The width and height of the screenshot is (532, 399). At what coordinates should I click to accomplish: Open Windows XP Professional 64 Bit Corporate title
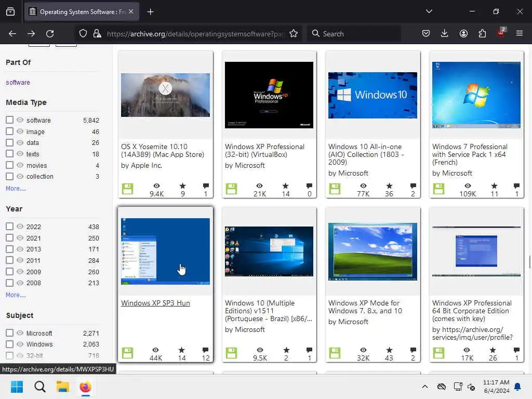[x=472, y=311]
